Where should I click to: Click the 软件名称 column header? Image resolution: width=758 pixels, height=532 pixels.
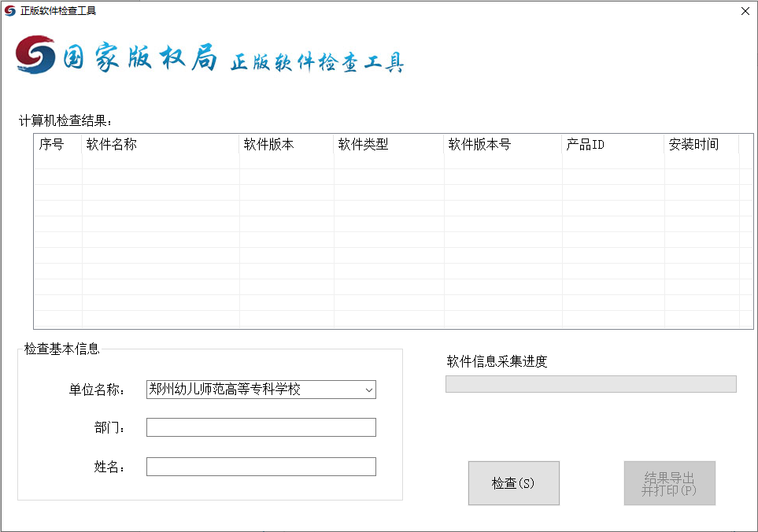[161, 145]
